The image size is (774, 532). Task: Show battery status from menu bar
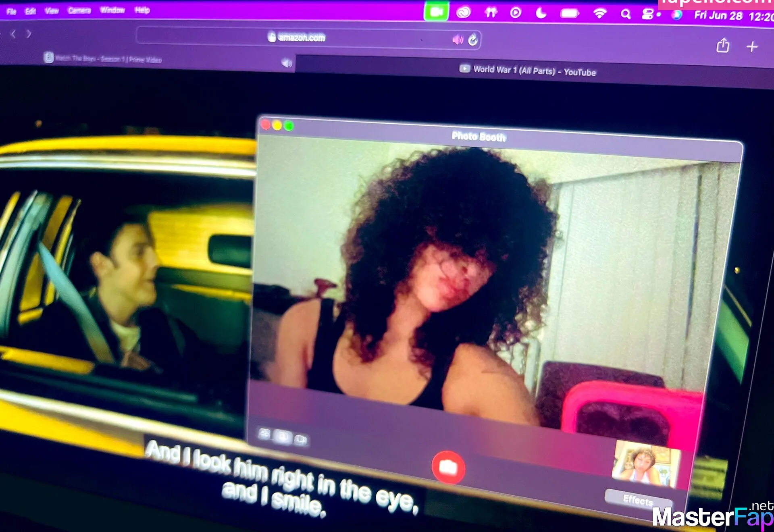(x=569, y=14)
